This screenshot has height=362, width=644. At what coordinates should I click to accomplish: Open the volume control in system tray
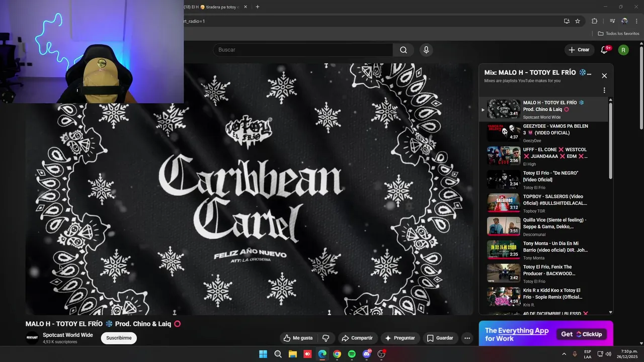click(608, 354)
